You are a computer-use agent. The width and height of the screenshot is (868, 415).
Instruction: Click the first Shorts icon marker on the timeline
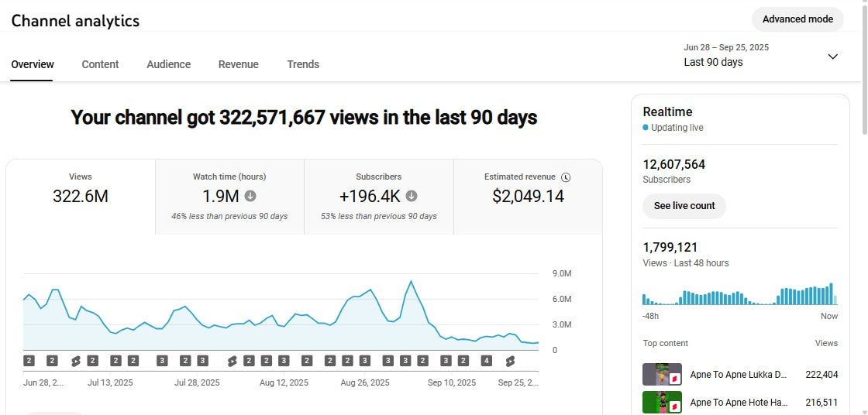point(75,361)
